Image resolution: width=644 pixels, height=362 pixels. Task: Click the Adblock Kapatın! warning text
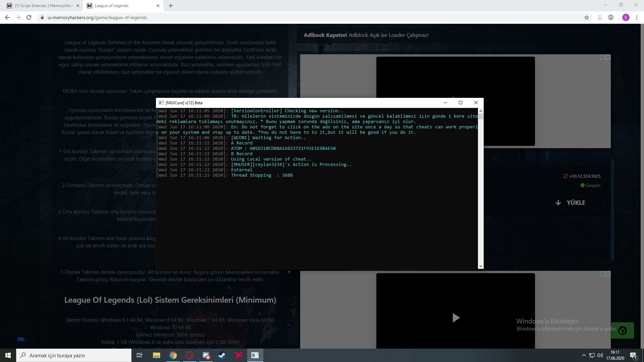point(325,35)
